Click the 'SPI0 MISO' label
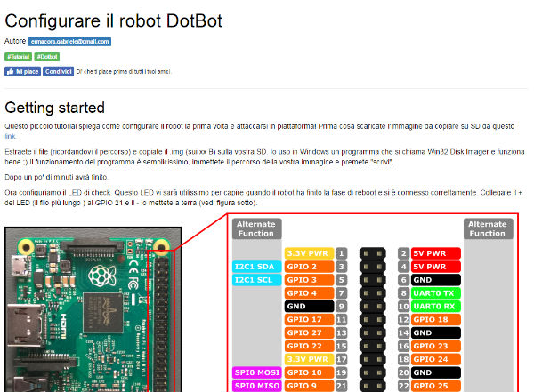This screenshot has width=534, height=392. [257, 386]
